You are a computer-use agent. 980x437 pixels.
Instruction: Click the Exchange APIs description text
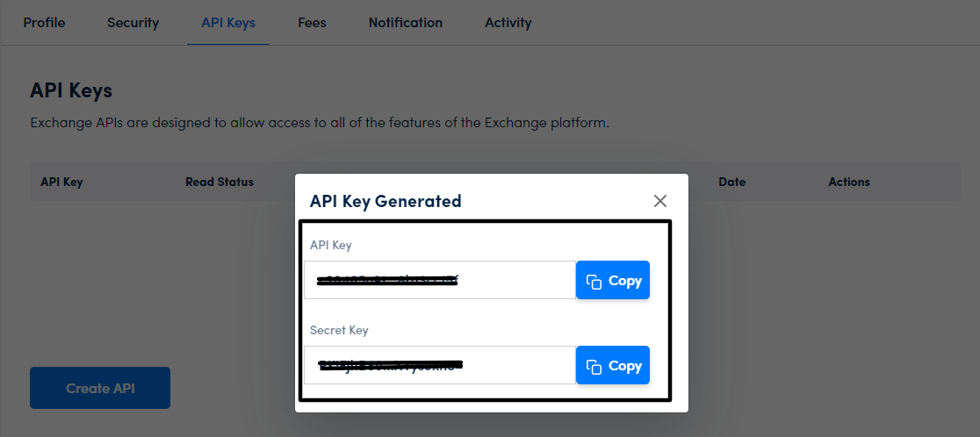(320, 123)
